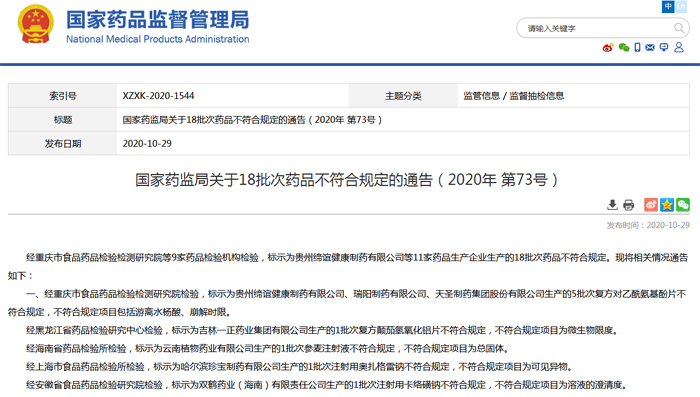Click the mobile phone icon in the header
Image resolution: width=700 pixels, height=397 pixels.
click(638, 47)
